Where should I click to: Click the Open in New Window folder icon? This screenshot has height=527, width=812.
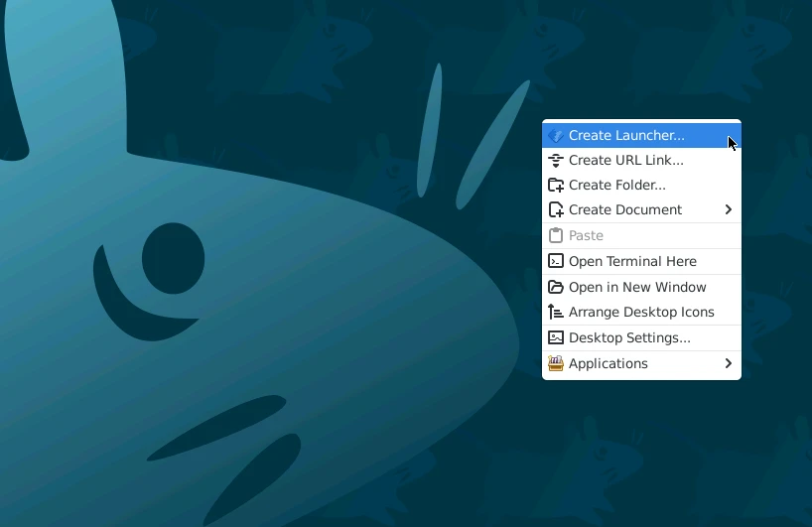tap(556, 287)
